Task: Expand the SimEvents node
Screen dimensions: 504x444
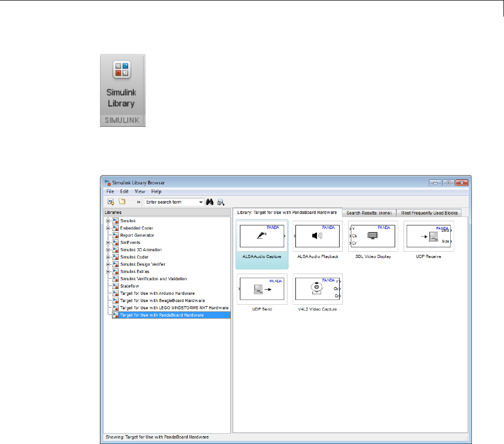Action: tap(108, 243)
